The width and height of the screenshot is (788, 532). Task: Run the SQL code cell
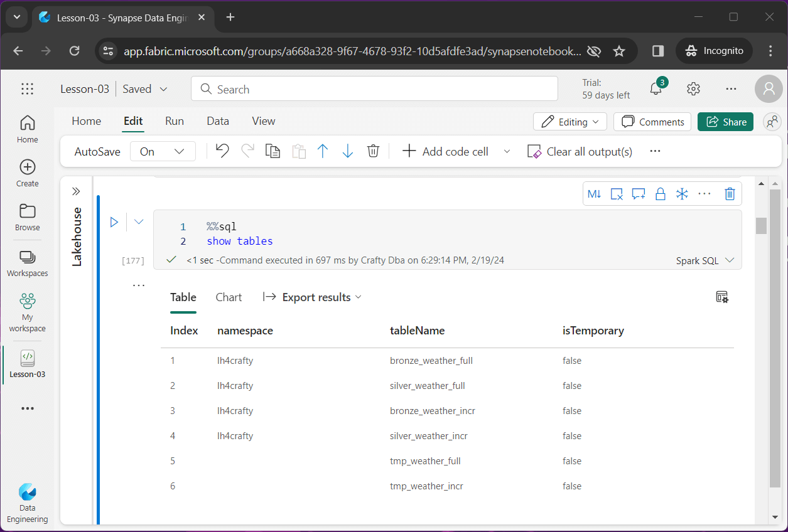[x=114, y=222]
